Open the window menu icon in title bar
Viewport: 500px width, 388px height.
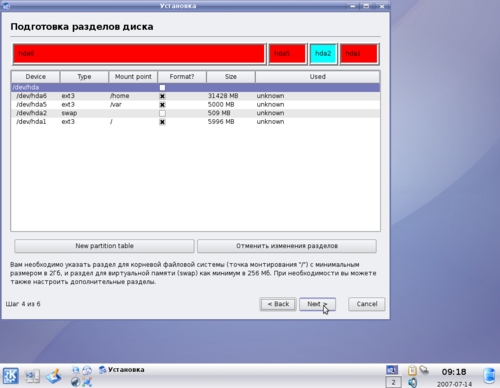(6, 6)
